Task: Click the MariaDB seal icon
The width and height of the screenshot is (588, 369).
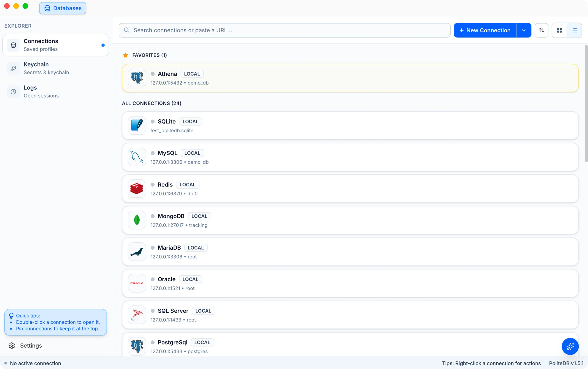Action: click(x=137, y=252)
